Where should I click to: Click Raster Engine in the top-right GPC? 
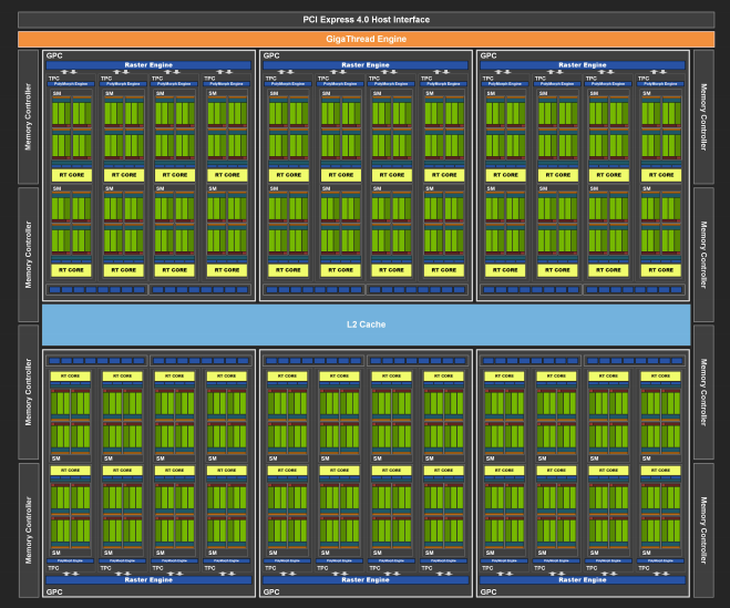pos(582,65)
